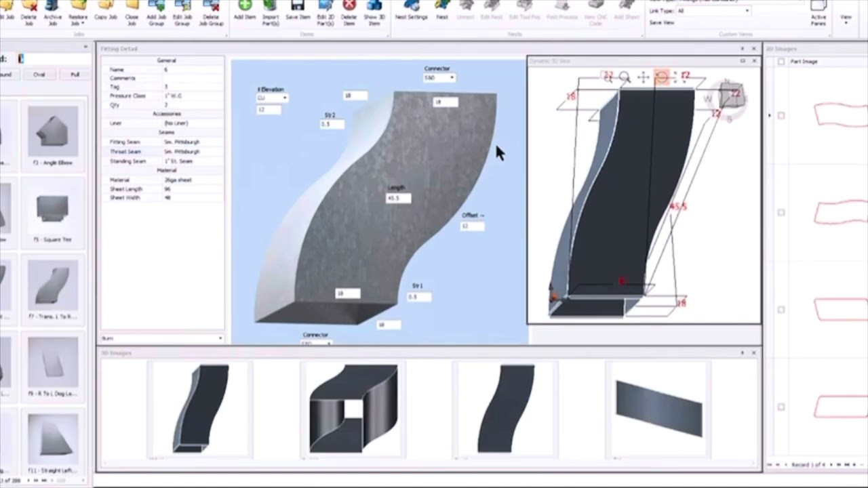Tick the fourth part row checkbox
Image resolution: width=868 pixels, height=488 pixels.
click(x=781, y=407)
